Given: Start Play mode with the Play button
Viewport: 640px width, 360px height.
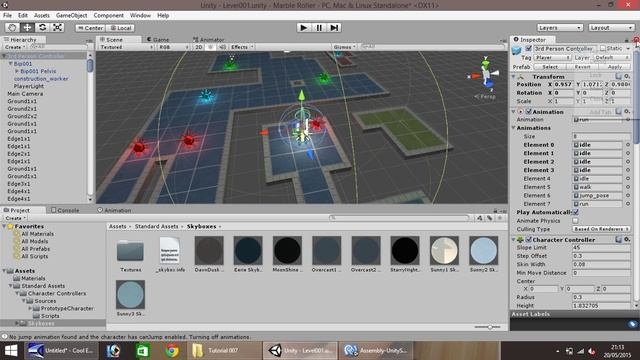Looking at the screenshot, I should click(303, 27).
